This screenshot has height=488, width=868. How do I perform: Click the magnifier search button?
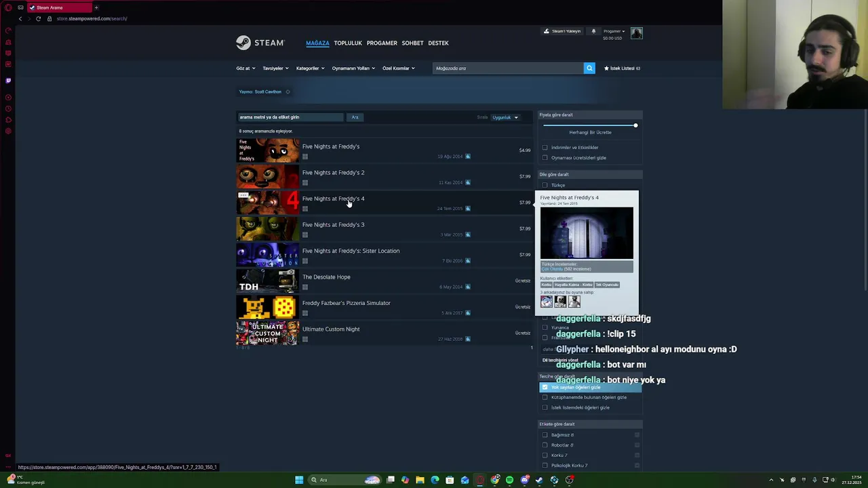click(589, 68)
